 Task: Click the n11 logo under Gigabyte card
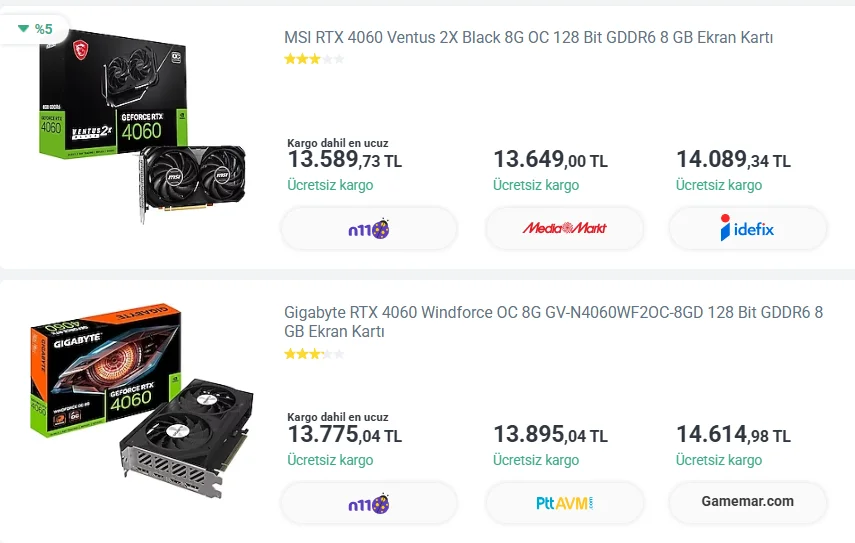(x=369, y=504)
